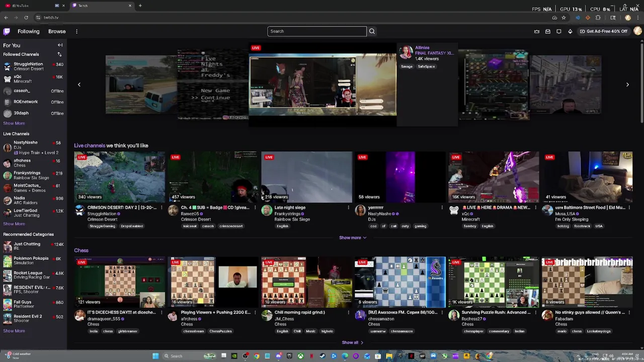
Task: Click the Followed Channels sort icon
Action: (59, 54)
